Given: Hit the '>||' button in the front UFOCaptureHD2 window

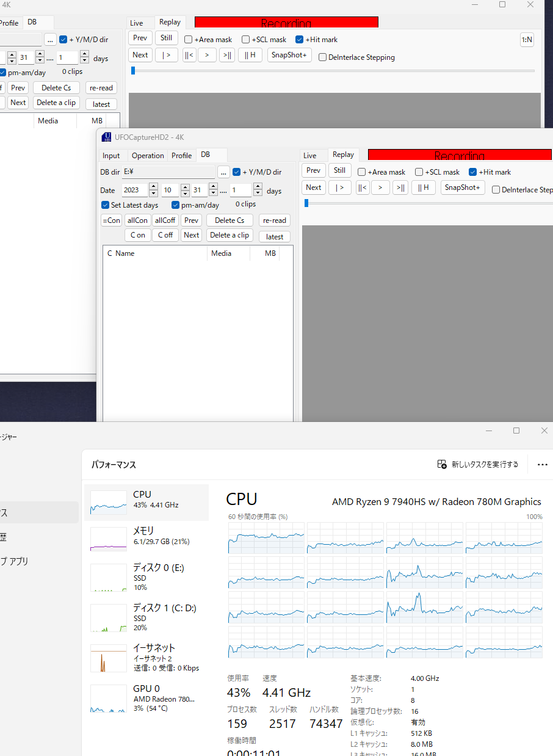Looking at the screenshot, I should (x=400, y=187).
